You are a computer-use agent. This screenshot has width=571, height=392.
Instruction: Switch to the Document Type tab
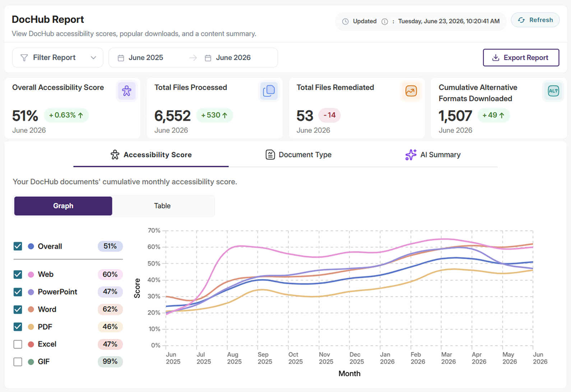click(298, 155)
